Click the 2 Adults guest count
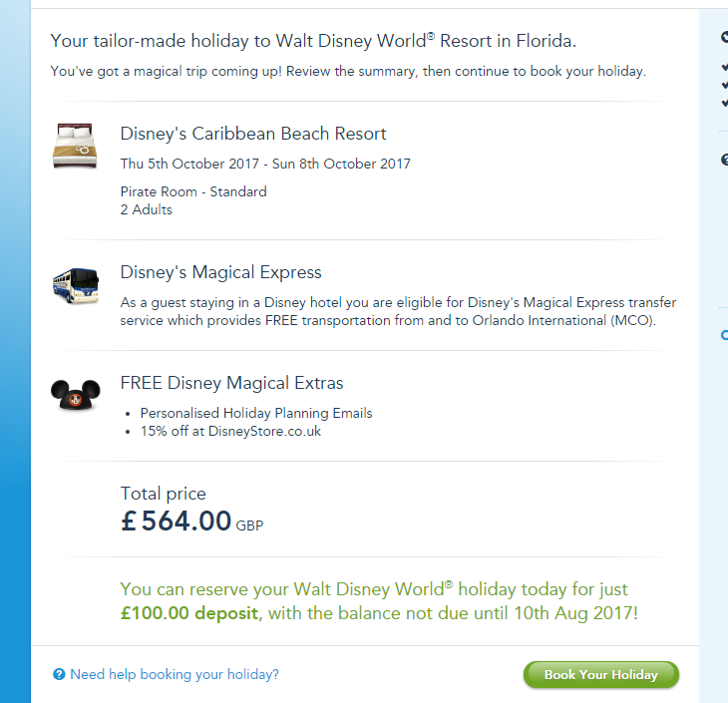 (x=147, y=209)
